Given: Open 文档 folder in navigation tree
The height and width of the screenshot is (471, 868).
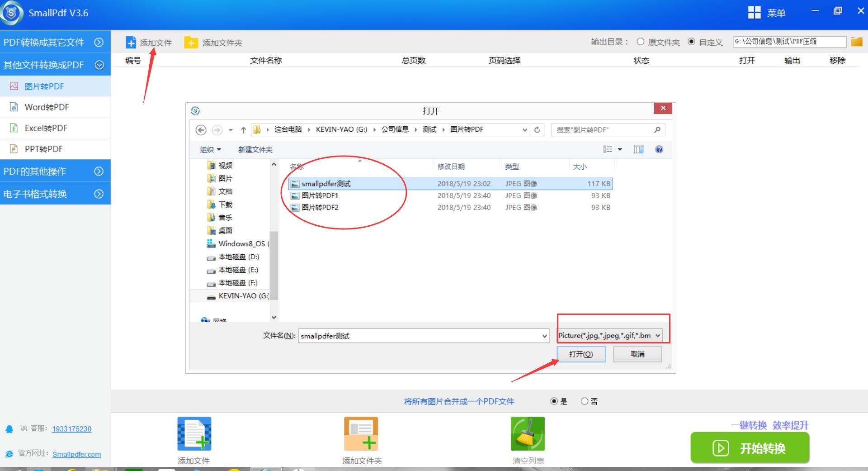Looking at the screenshot, I should click(x=225, y=191).
